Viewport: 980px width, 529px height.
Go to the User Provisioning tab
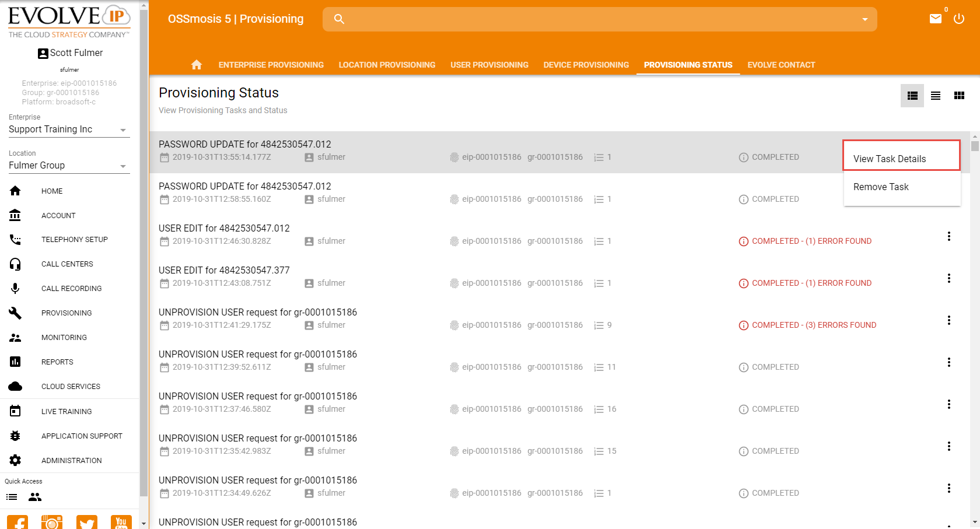click(489, 65)
